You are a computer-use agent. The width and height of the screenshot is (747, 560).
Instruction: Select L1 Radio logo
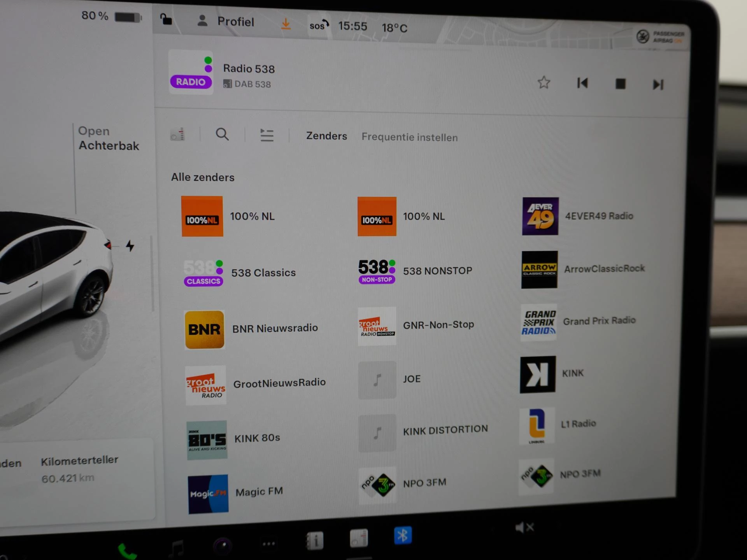(537, 426)
